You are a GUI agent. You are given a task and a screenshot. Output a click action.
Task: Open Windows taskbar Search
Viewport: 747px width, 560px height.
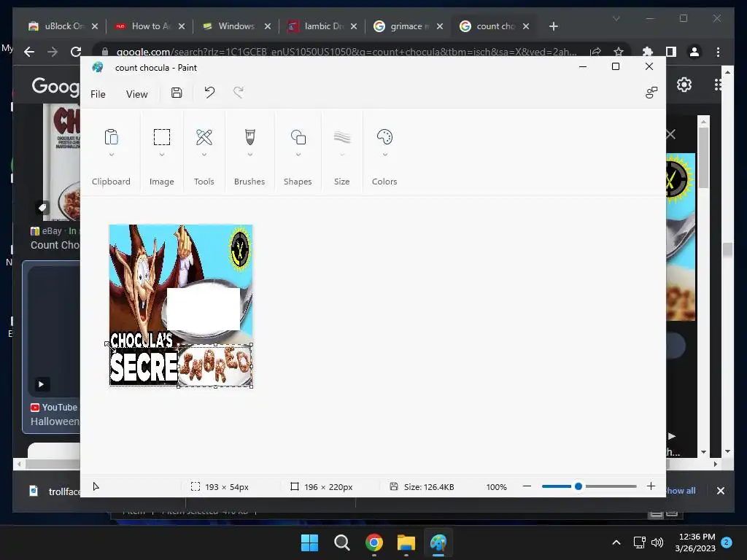pyautogui.click(x=341, y=542)
